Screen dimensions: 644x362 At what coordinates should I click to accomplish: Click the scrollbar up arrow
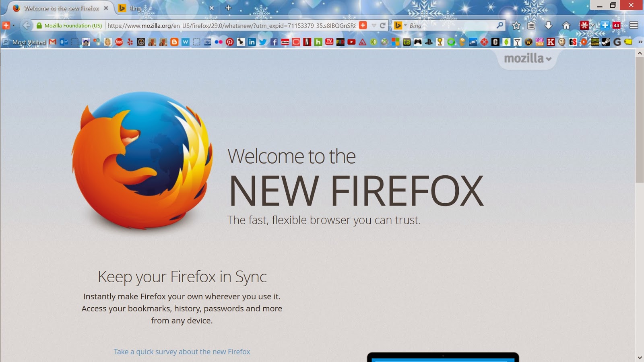[640, 53]
